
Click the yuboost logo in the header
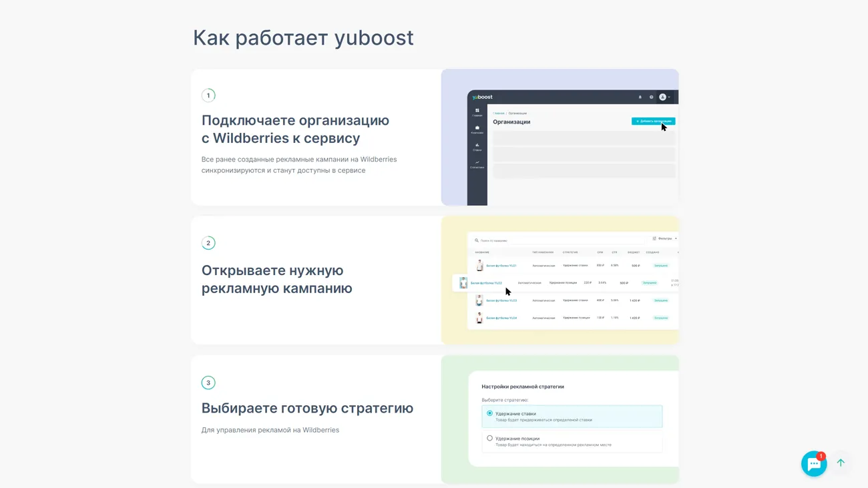click(483, 97)
